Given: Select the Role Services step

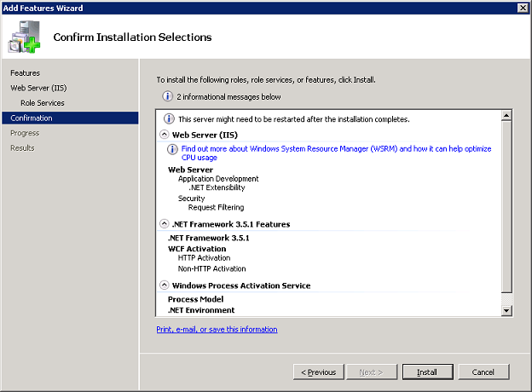Looking at the screenshot, I should tap(43, 103).
